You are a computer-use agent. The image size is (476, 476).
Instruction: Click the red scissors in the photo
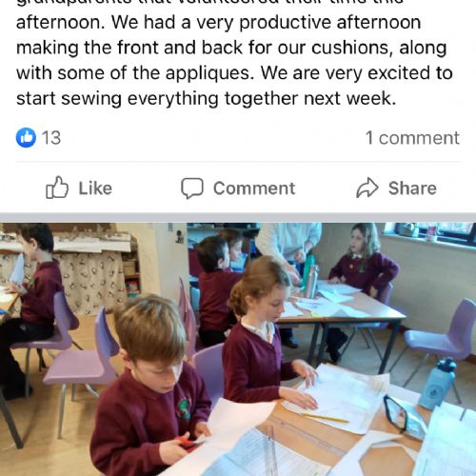tap(188, 444)
